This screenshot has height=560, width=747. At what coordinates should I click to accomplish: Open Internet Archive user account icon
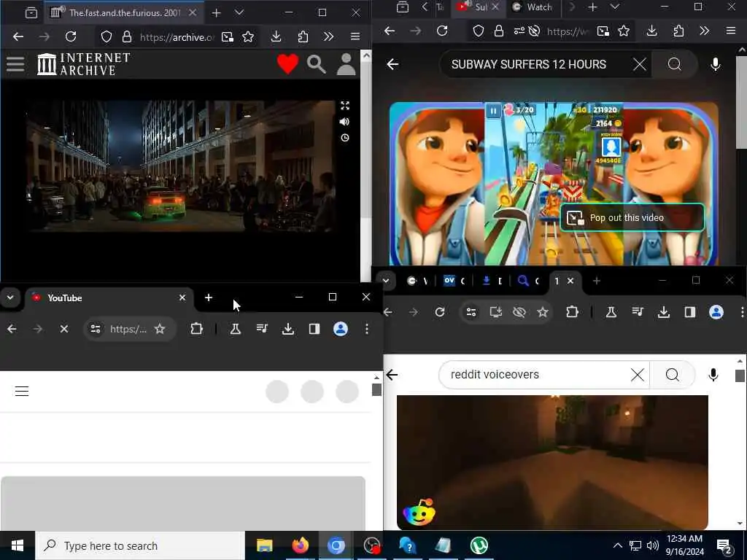point(347,64)
